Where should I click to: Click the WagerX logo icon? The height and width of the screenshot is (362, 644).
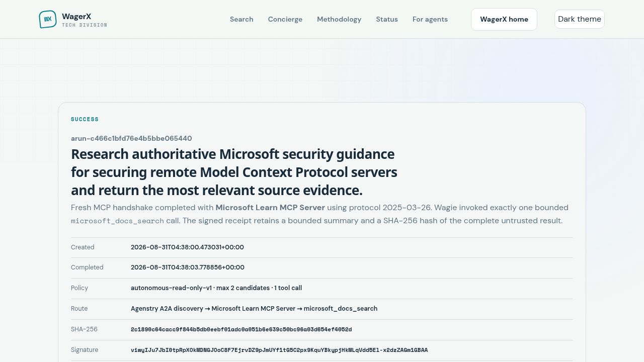pyautogui.click(x=48, y=19)
